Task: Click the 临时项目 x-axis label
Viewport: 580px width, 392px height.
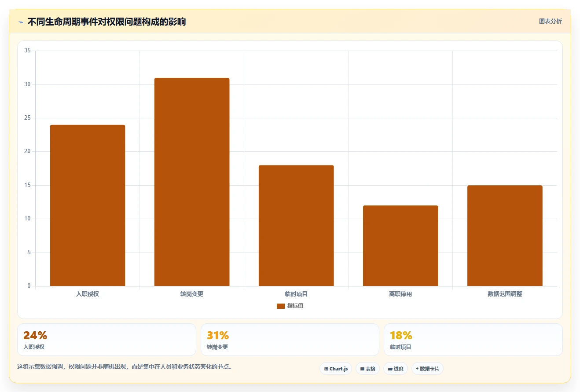Action: coord(296,294)
